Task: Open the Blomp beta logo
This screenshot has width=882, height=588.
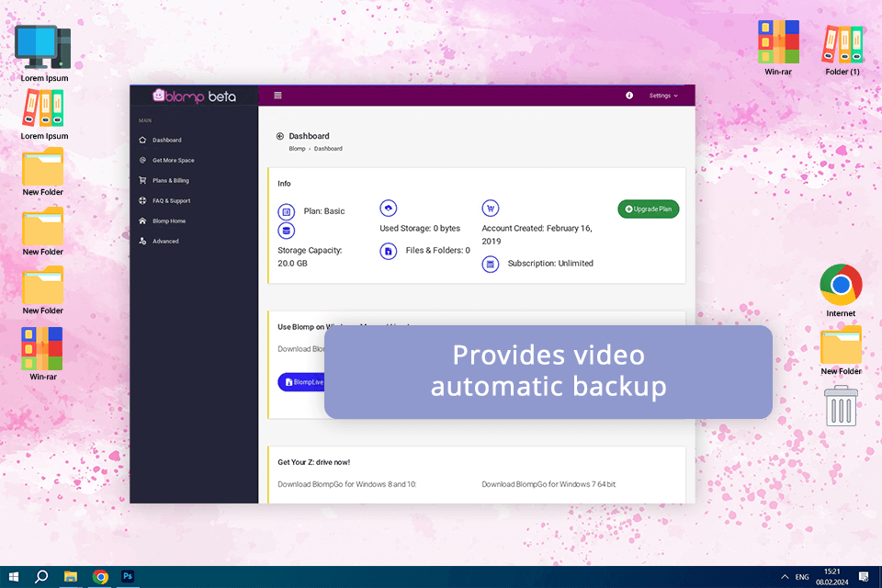Action: (195, 96)
